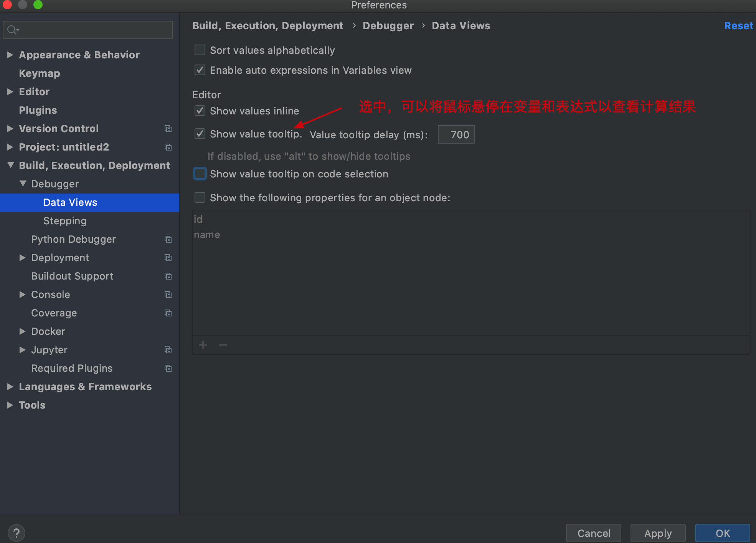This screenshot has height=543, width=756.
Task: Click the Console tree label
Action: (x=51, y=295)
